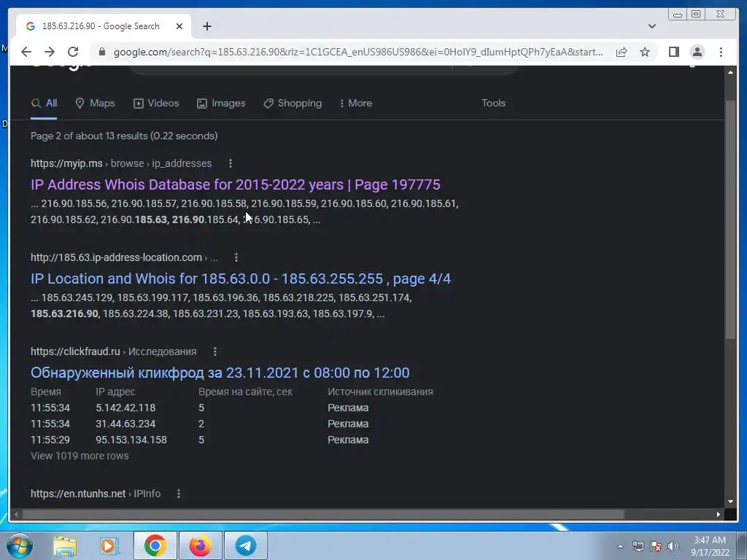Open Telegram from the taskbar

pos(246,545)
